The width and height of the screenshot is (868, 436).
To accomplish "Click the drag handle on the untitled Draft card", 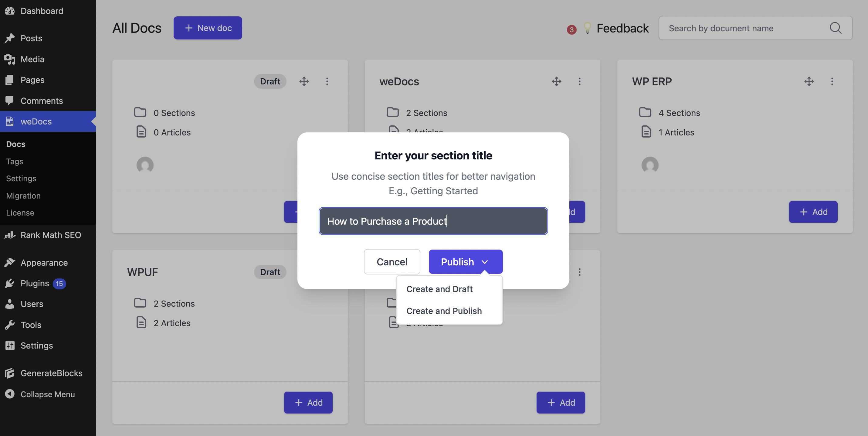I will (x=304, y=81).
